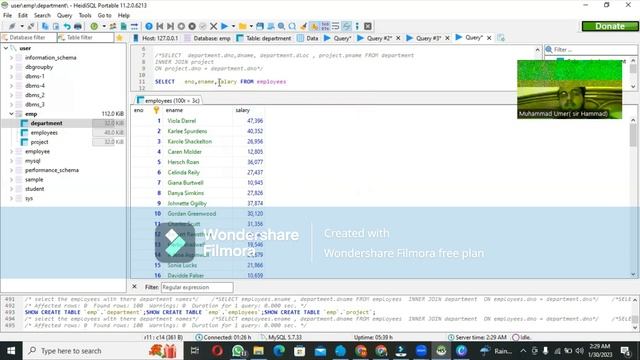Open Opera browser in taskbar
The image size is (640, 360).
[218, 351]
